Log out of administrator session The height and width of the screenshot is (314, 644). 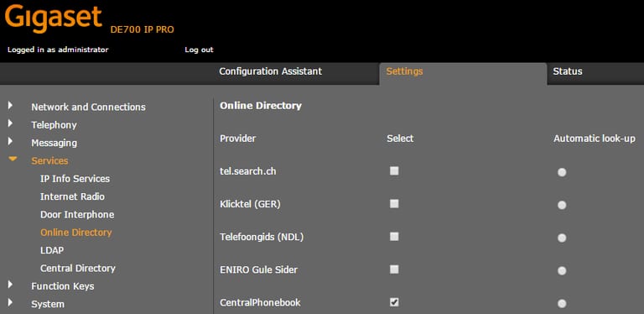coord(199,50)
